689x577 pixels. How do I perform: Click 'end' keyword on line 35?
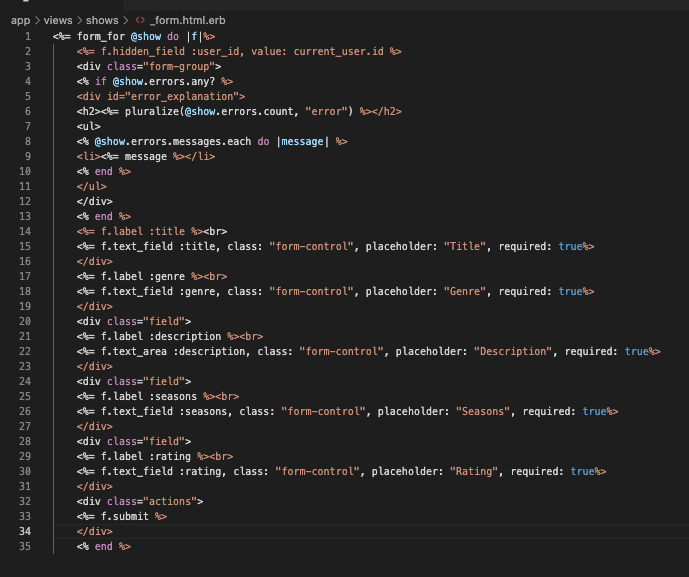click(104, 547)
